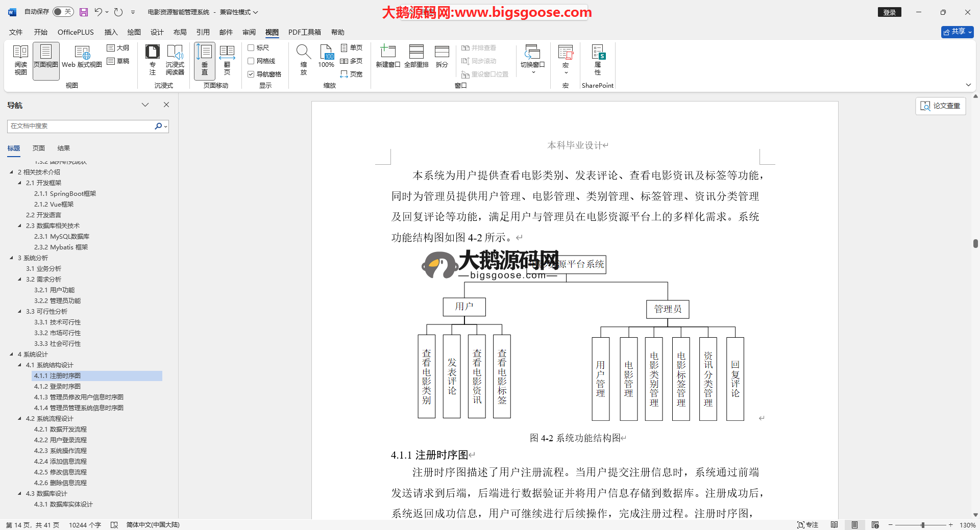Viewport: 980px width, 530px height.
Task: Open the navigation search options dropdown arrow
Action: [x=165, y=127]
